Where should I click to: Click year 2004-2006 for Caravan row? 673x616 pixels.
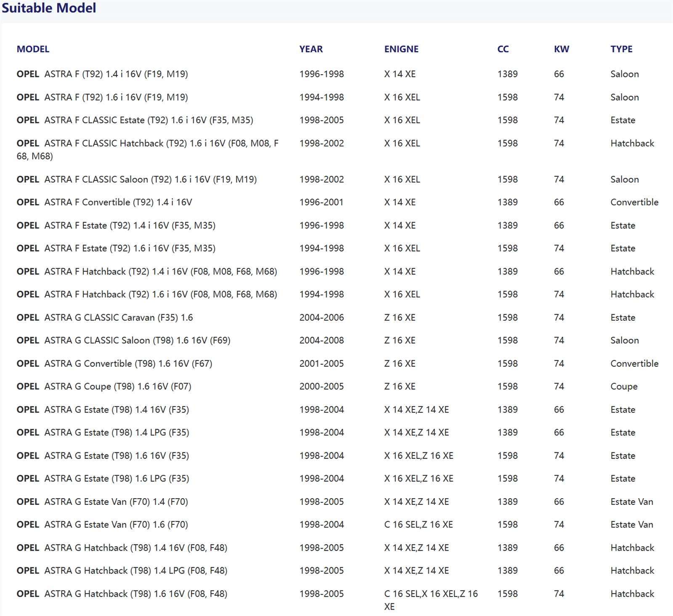(x=321, y=317)
